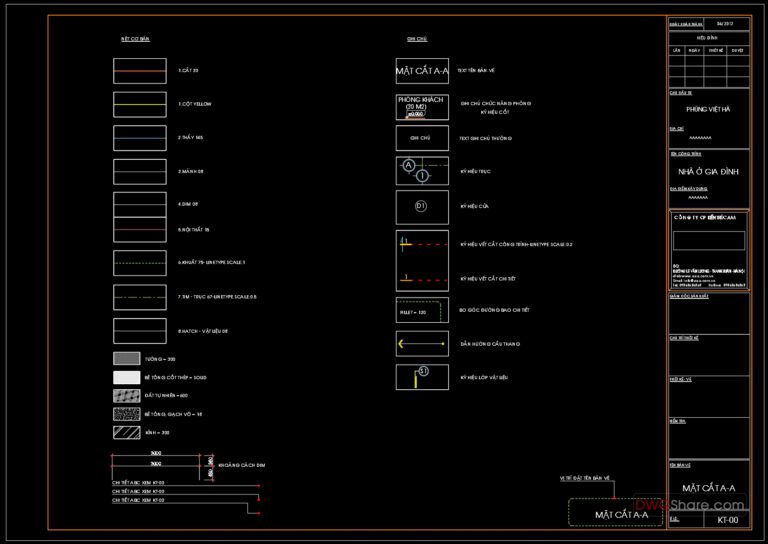
Task: Select the D1 door symbol box
Action: click(x=422, y=206)
